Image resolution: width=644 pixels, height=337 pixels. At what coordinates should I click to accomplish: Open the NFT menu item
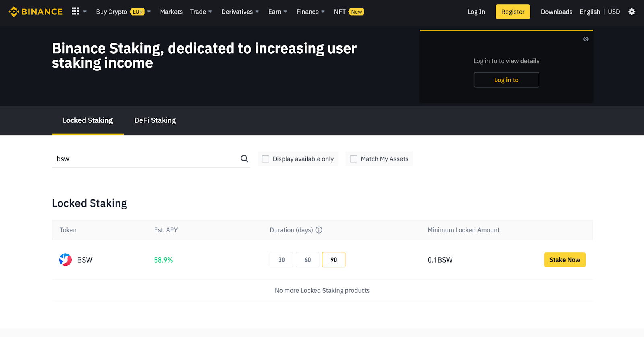[340, 12]
